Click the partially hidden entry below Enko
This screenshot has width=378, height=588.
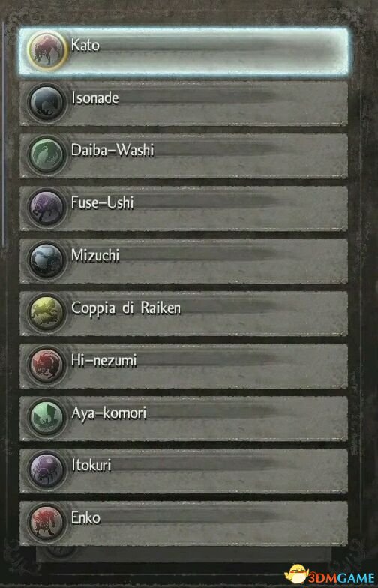click(184, 553)
